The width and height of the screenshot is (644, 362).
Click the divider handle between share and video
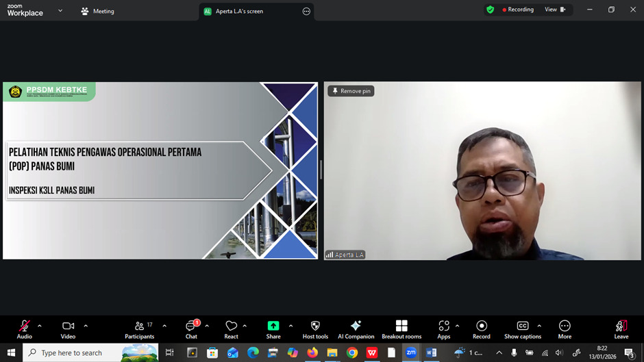point(321,170)
